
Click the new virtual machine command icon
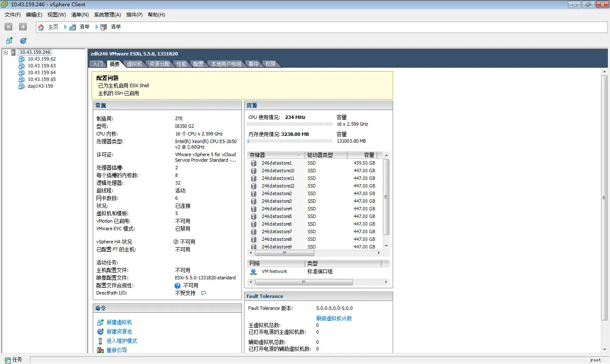pyautogui.click(x=100, y=323)
